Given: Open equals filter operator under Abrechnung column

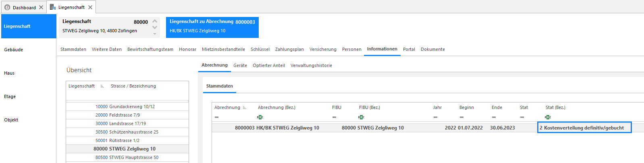Looking at the screenshot, I should (216, 117).
